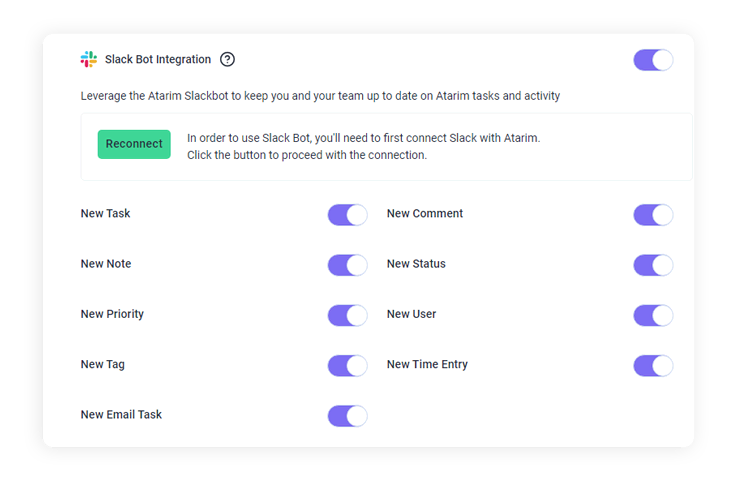This screenshot has width=737, height=480.
Task: Toggle the New Tag switch
Action: (347, 365)
